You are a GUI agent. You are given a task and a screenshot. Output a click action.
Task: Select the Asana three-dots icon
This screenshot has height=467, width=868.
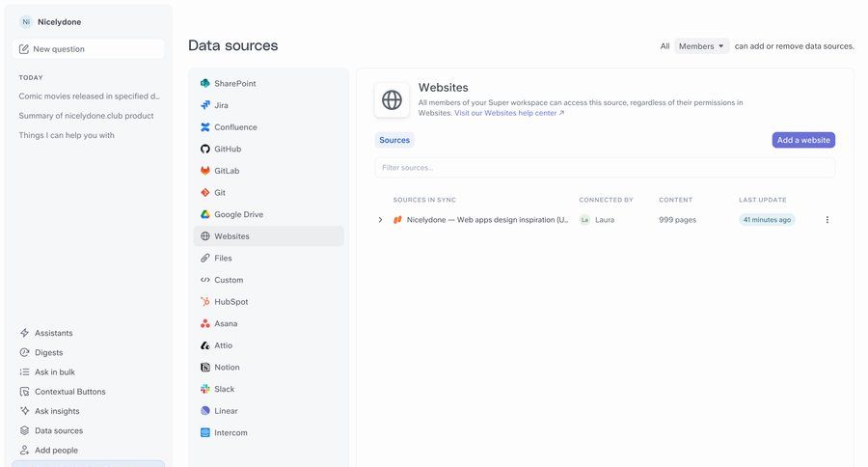point(204,323)
